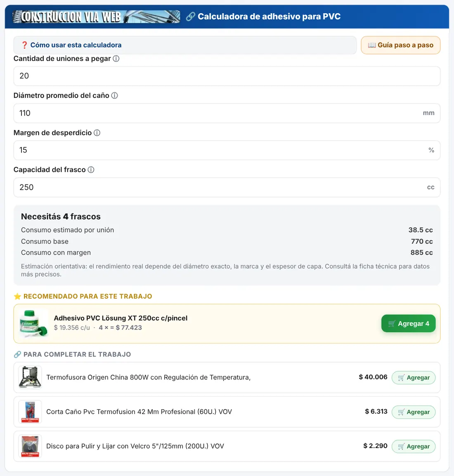Click the red question mark icon
This screenshot has width=454, height=476.
pos(24,45)
